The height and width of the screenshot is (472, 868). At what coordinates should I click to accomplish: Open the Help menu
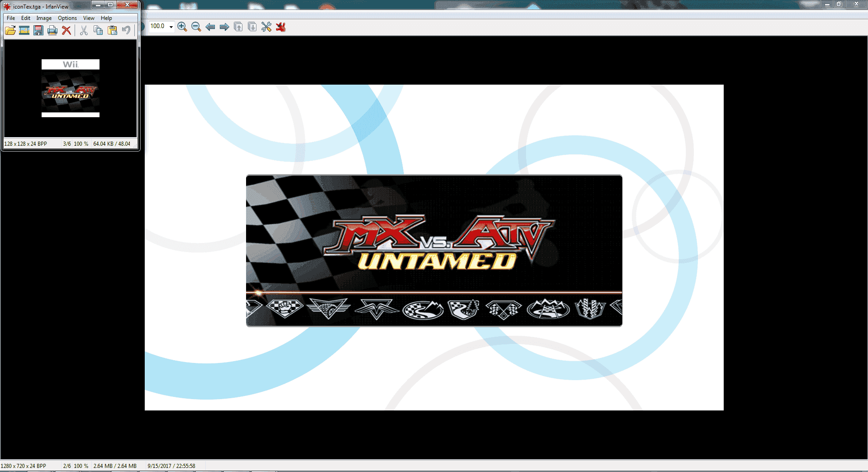pyautogui.click(x=106, y=18)
